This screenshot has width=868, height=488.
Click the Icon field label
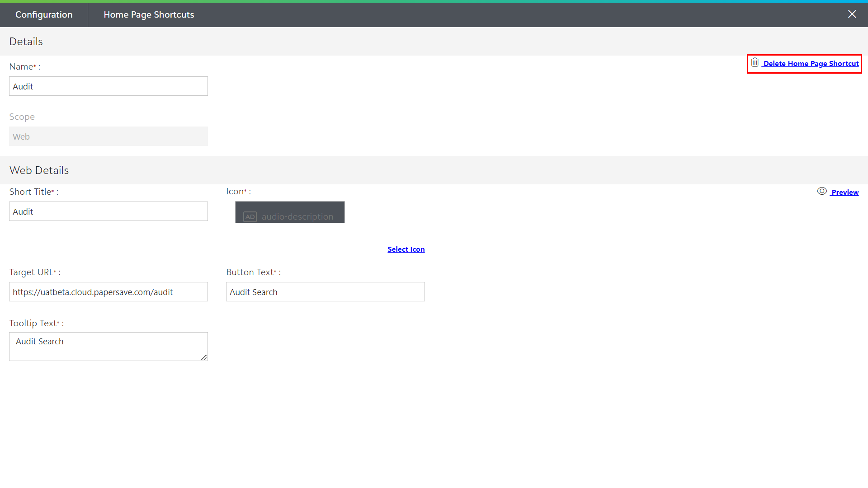[x=235, y=192]
